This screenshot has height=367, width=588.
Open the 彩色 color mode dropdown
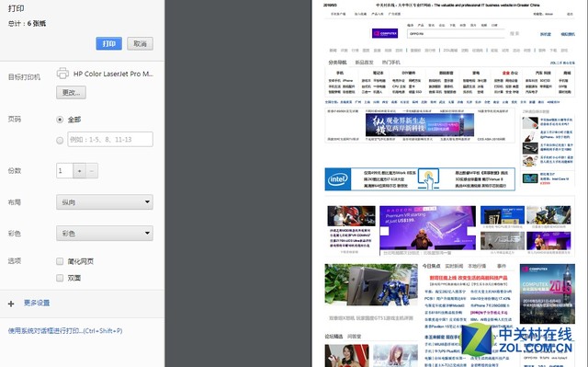[x=105, y=233]
